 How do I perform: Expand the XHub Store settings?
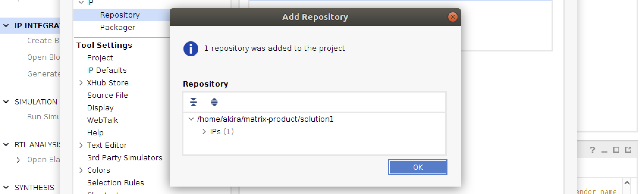pyautogui.click(x=81, y=83)
